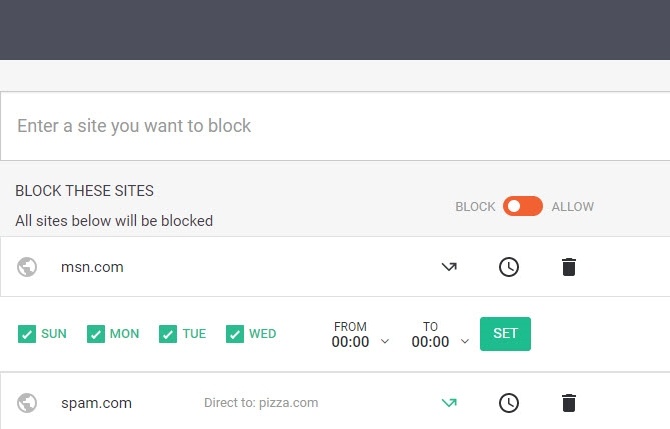The width and height of the screenshot is (670, 429).
Task: Uncheck the MON checkbox
Action: tap(96, 334)
